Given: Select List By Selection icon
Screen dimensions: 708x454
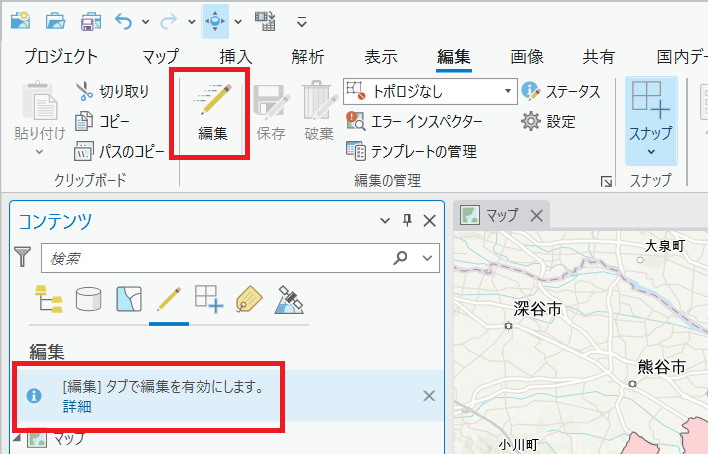Looking at the screenshot, I should point(129,299).
